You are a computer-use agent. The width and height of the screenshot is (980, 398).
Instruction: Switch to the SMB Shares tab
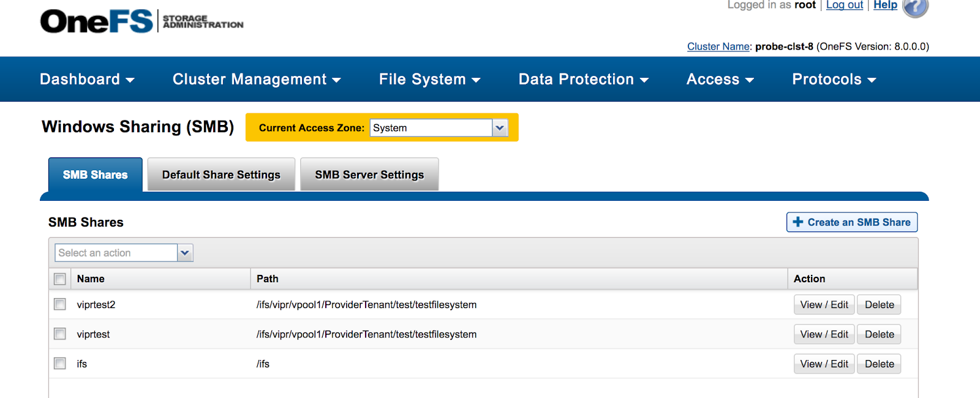pyautogui.click(x=96, y=175)
